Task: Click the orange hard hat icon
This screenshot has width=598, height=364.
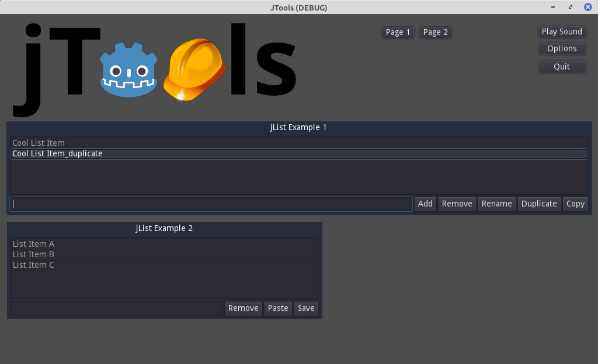Action: tap(194, 69)
